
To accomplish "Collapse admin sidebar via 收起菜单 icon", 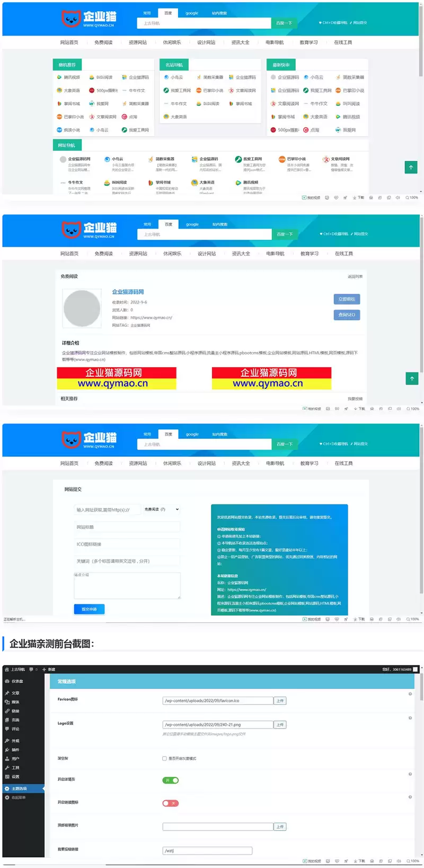I will coord(7,797).
